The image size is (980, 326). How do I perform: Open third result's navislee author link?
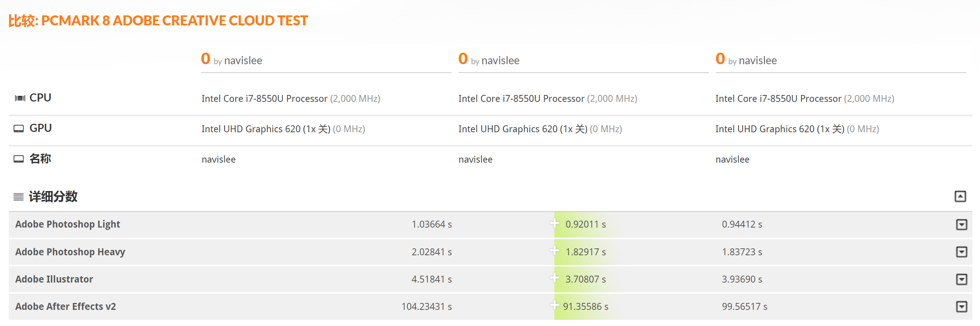[x=757, y=61]
